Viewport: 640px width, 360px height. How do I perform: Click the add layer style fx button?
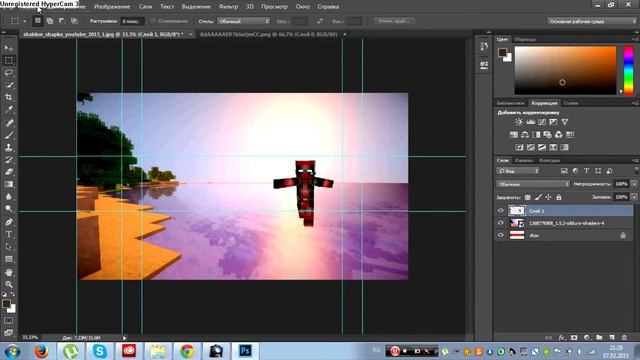point(562,338)
